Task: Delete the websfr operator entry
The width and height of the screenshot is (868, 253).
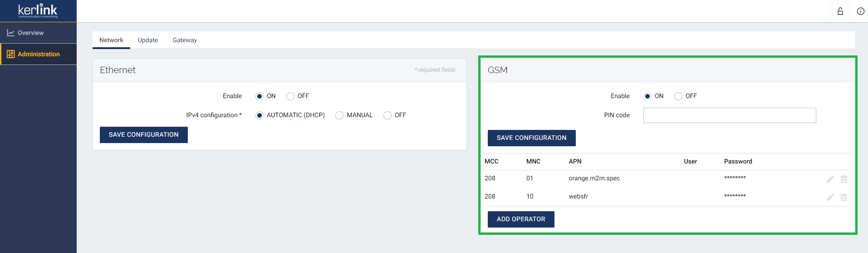Action: point(843,197)
